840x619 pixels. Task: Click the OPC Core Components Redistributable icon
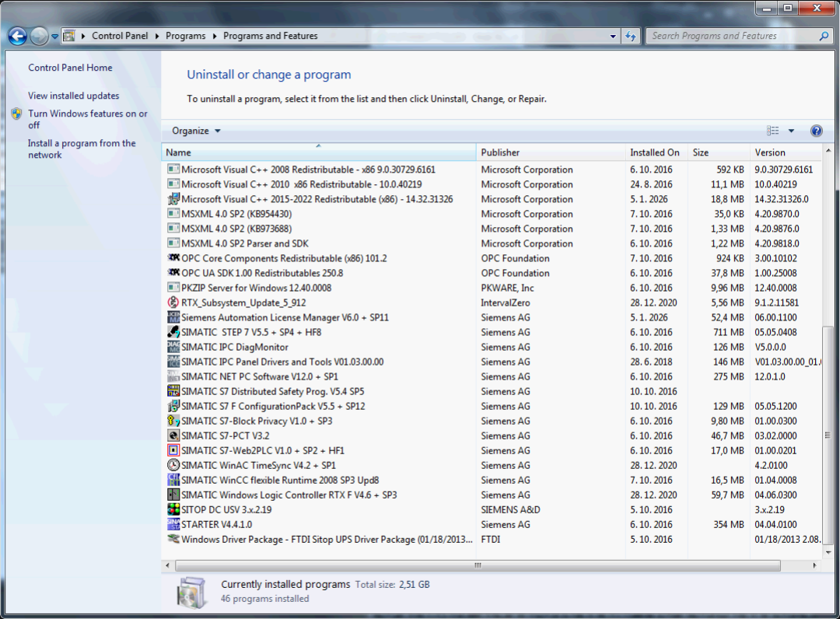174,258
